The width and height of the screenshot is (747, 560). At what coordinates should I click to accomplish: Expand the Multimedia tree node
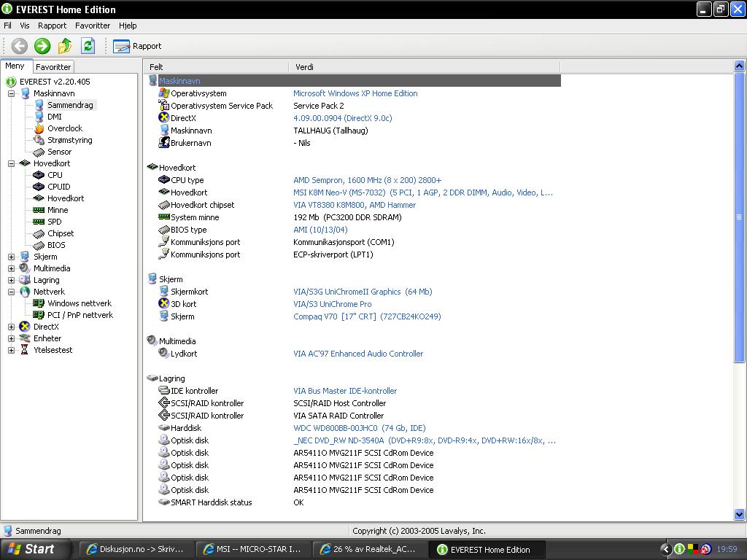coord(11,268)
